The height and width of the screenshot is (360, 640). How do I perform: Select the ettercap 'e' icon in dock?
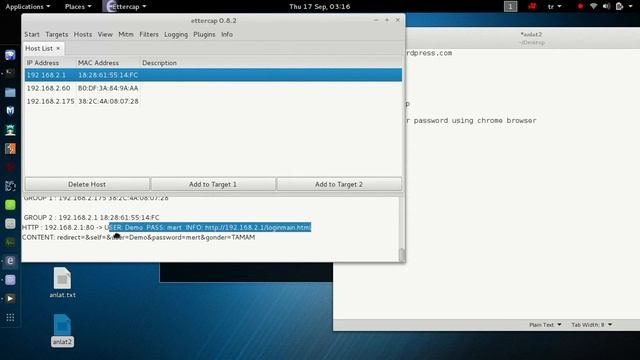pyautogui.click(x=10, y=261)
